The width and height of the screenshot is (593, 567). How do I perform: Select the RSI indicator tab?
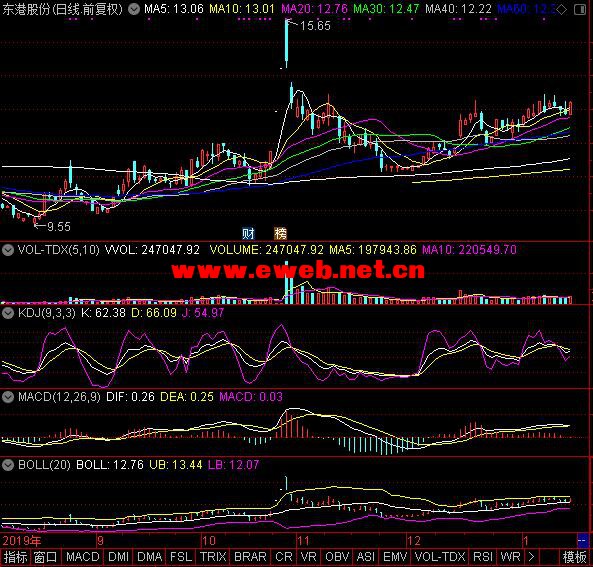483,557
